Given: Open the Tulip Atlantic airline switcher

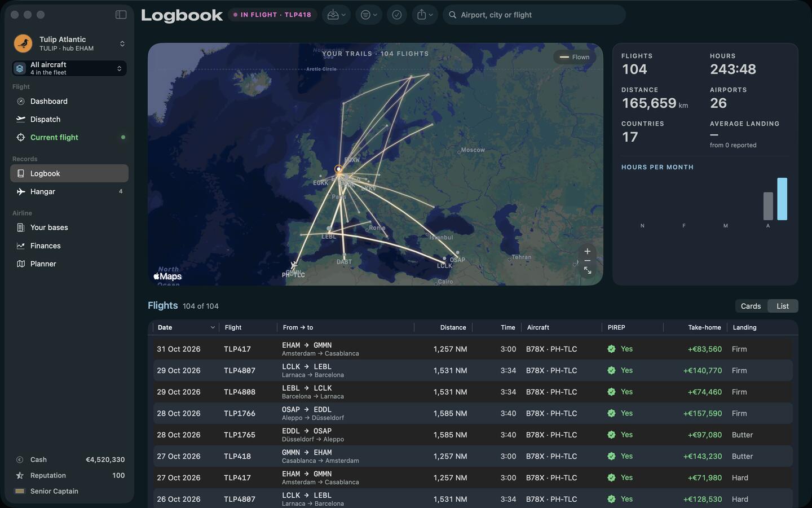Looking at the screenshot, I should pos(69,43).
